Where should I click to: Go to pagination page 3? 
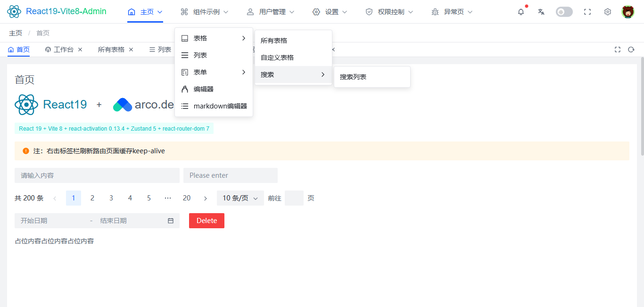click(x=111, y=198)
